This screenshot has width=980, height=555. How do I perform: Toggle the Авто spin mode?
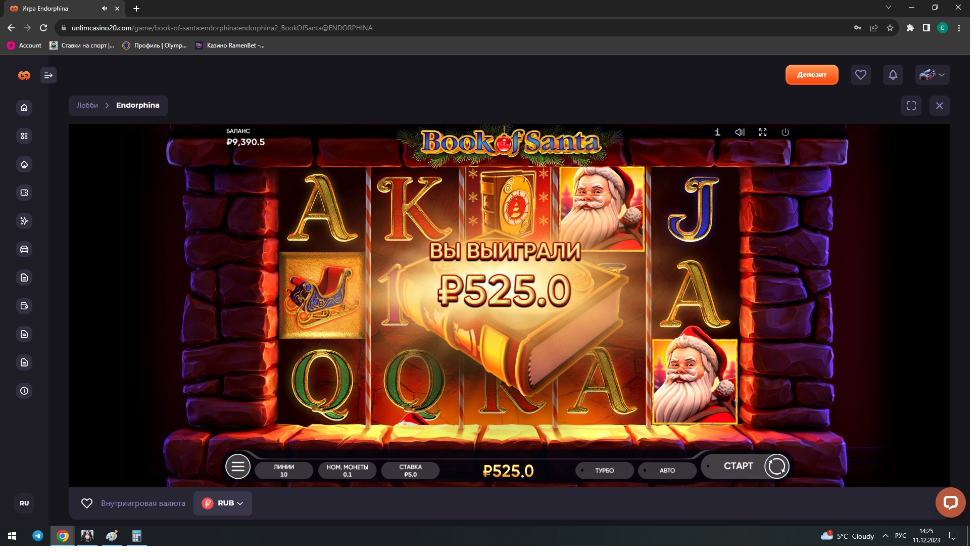[x=667, y=470]
